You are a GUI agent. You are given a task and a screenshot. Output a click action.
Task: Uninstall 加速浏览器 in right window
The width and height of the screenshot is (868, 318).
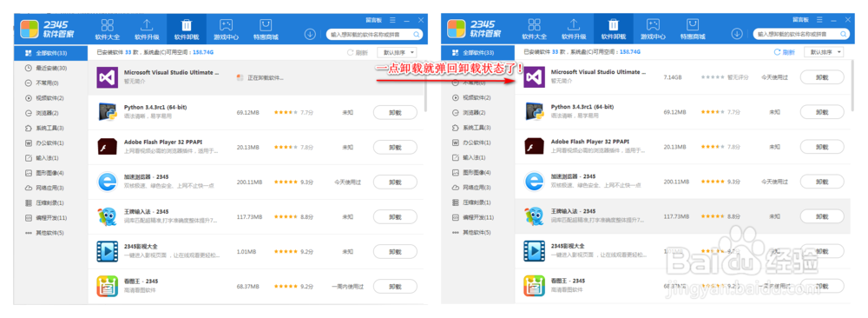(822, 182)
